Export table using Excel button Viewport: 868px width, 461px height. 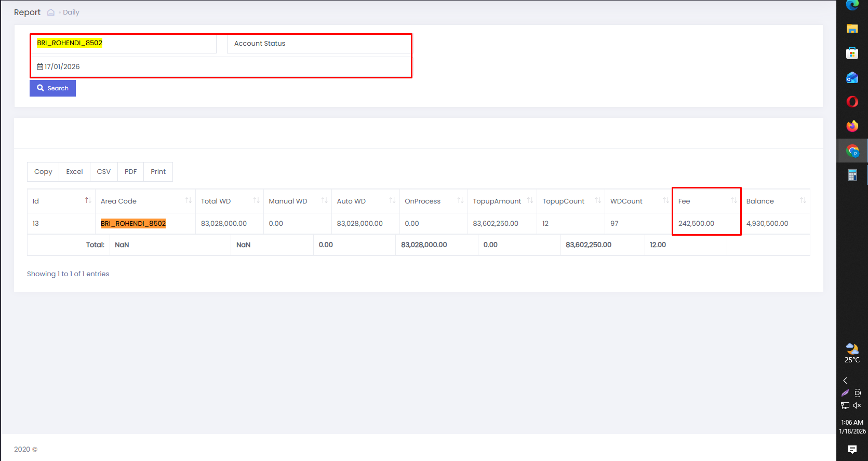click(x=74, y=172)
